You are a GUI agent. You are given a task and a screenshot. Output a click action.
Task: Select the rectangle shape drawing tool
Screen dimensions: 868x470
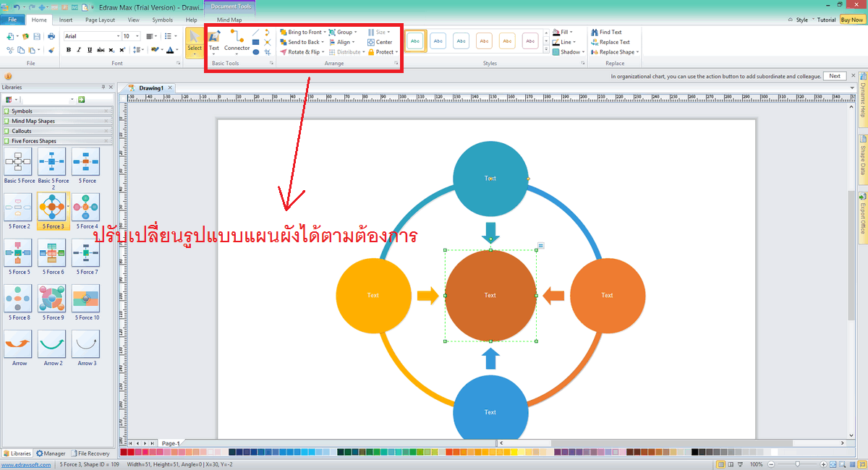point(256,42)
